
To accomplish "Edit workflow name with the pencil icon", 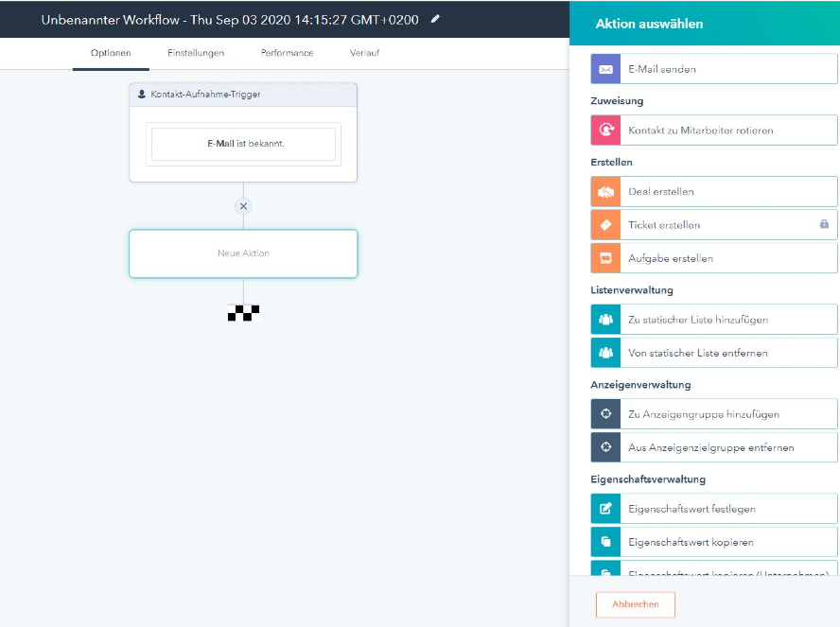I will tap(435, 19).
